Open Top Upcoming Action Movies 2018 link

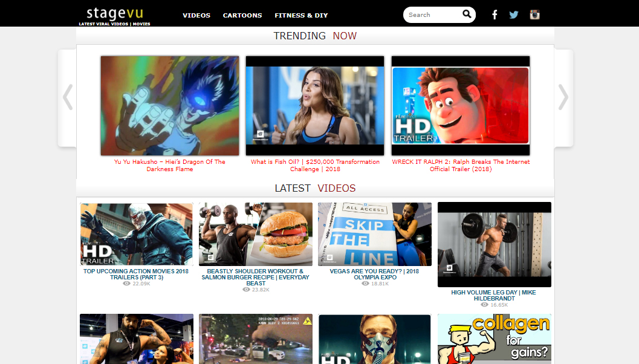136,275
